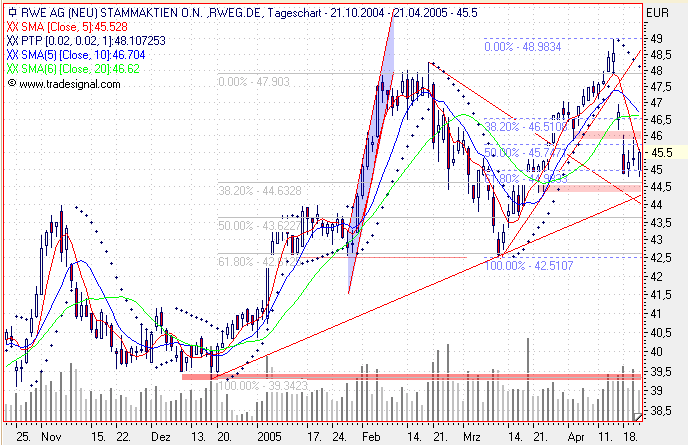Click the Apr date axis label
The width and height of the screenshot is (688, 445).
[576, 437]
